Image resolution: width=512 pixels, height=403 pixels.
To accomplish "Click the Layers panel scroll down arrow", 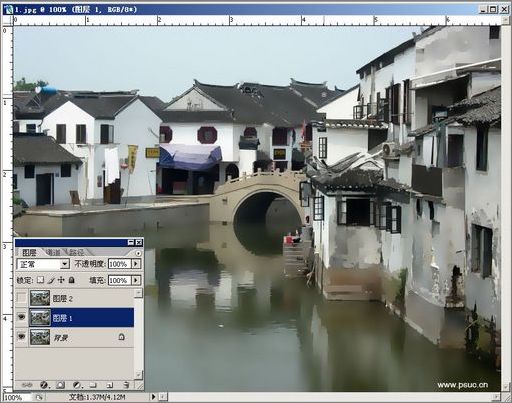I will pyautogui.click(x=138, y=375).
